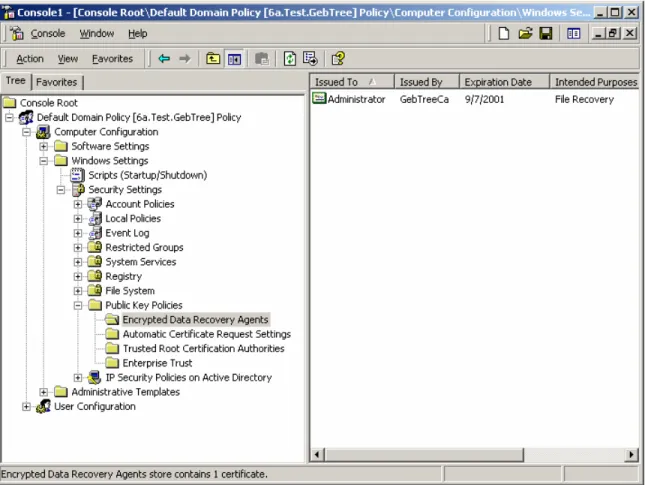
Task: Expand the Event Log node
Action: pyautogui.click(x=78, y=233)
